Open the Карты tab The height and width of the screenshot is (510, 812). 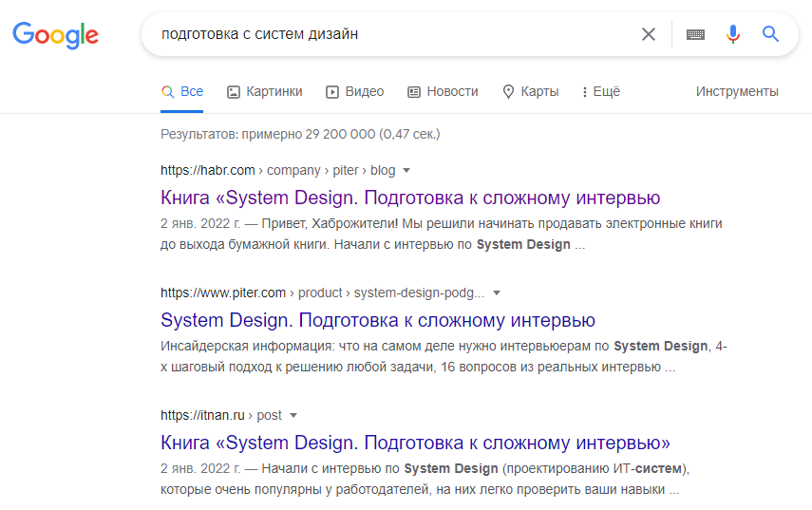[x=531, y=91]
